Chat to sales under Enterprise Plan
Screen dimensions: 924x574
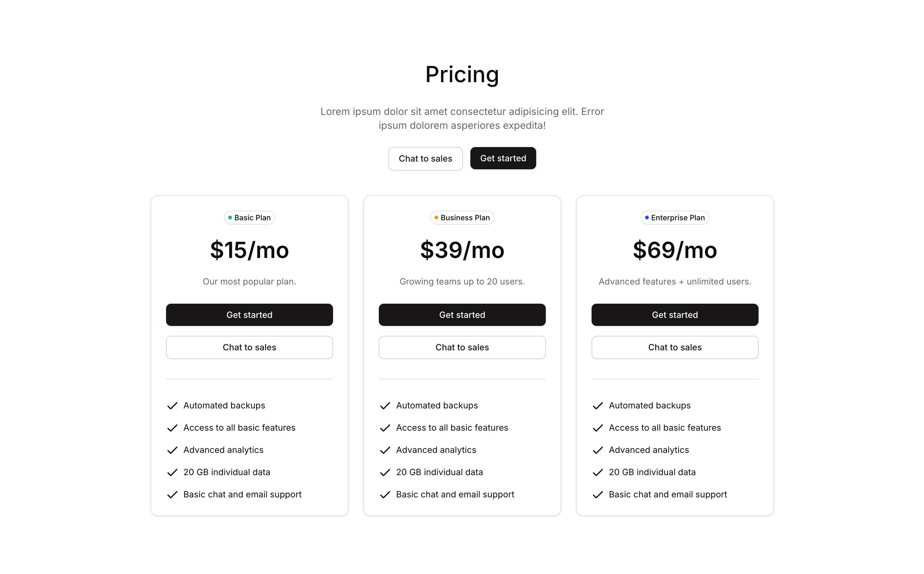[x=675, y=347]
